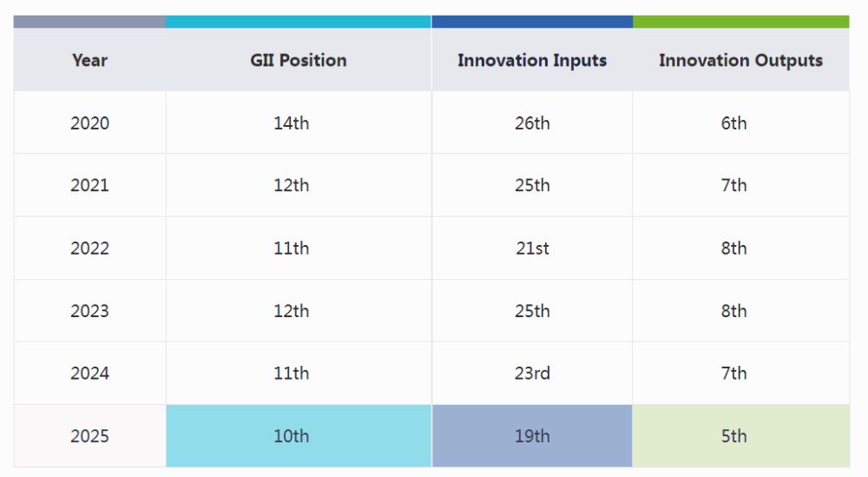Click the GII Position column header
The height and width of the screenshot is (477, 868).
298,60
